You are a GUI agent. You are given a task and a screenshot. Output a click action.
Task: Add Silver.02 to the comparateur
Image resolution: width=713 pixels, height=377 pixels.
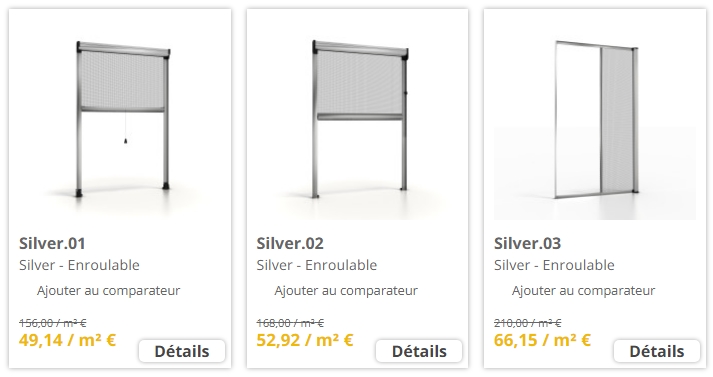pyautogui.click(x=346, y=290)
